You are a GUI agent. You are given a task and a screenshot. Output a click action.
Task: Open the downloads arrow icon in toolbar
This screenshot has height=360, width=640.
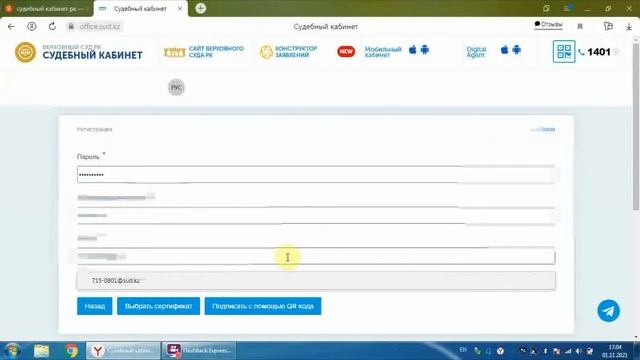pyautogui.click(x=629, y=27)
